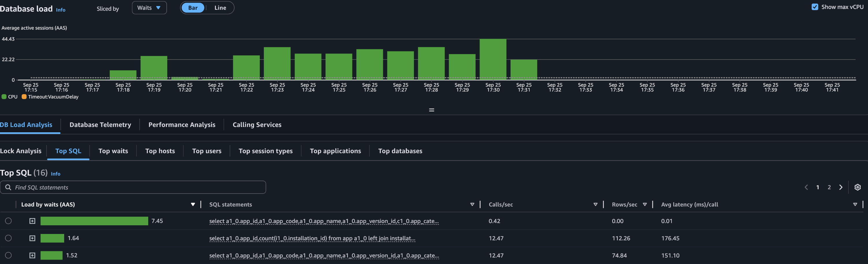Expand the SQL row with 7.45 load
The image size is (868, 264).
[32, 221]
